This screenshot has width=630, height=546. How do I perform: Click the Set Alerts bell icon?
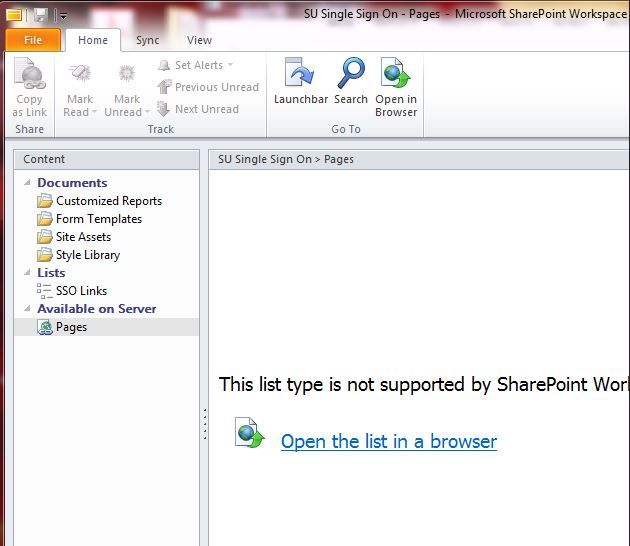click(164, 65)
